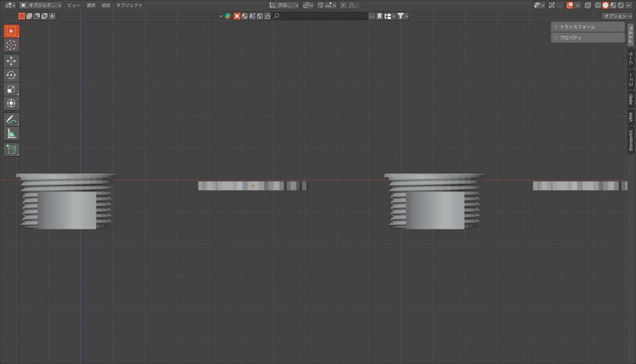Viewport: 636px width, 364px height.
Task: Open snapping options dropdown
Action: (330, 5)
